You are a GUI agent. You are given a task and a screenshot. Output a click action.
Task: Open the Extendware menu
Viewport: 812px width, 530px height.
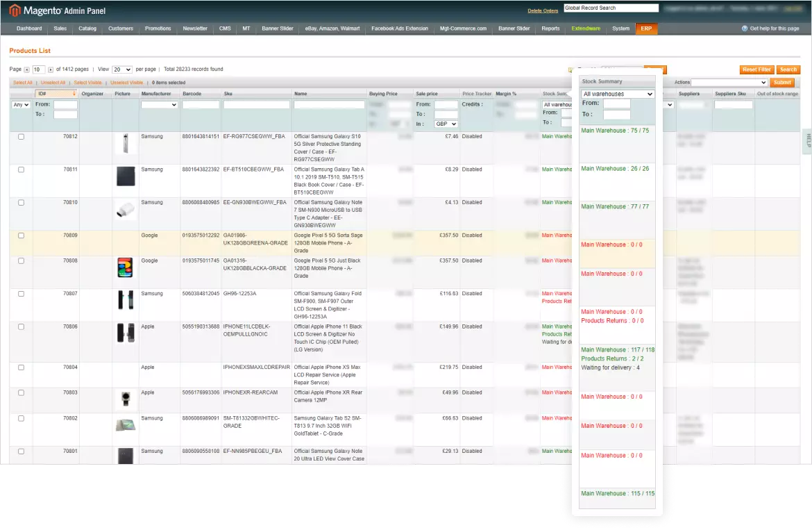pos(586,28)
